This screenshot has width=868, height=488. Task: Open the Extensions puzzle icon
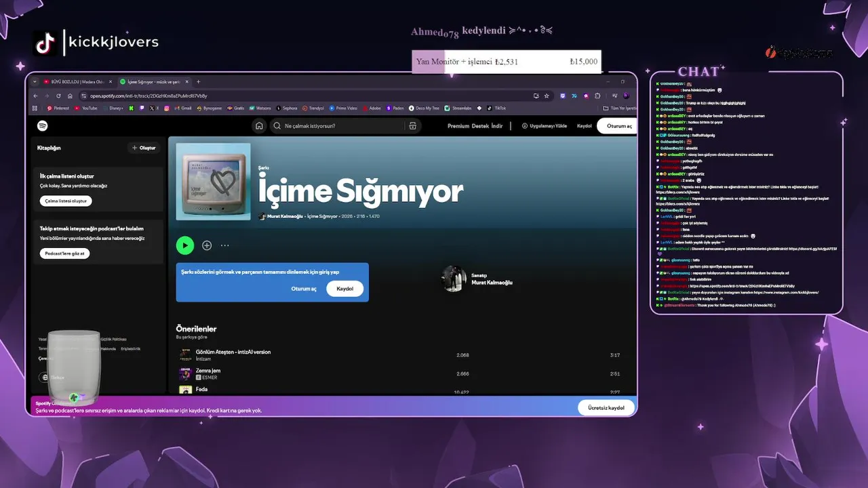[x=597, y=96]
